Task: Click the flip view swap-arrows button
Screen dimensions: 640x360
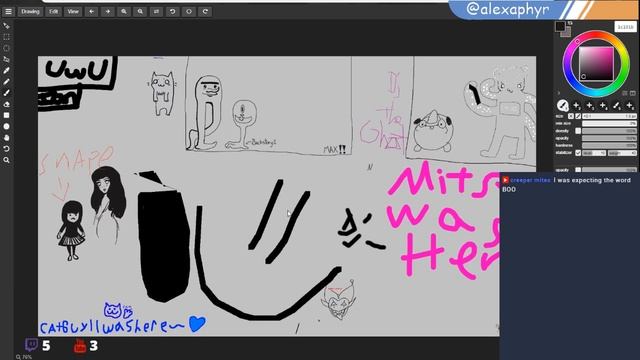Action: coord(156,11)
